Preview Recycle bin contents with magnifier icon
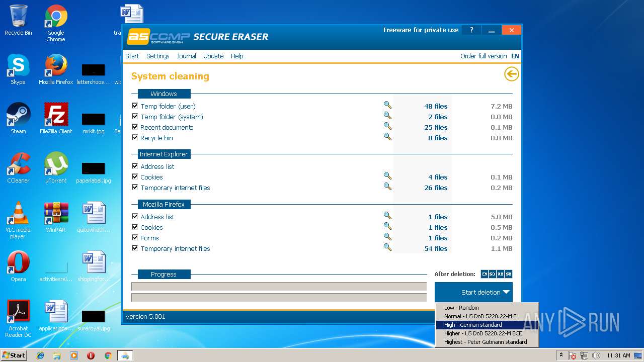 click(x=387, y=137)
